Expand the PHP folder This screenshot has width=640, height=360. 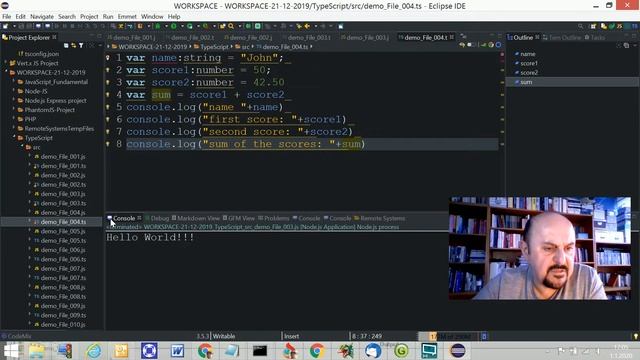[13, 119]
